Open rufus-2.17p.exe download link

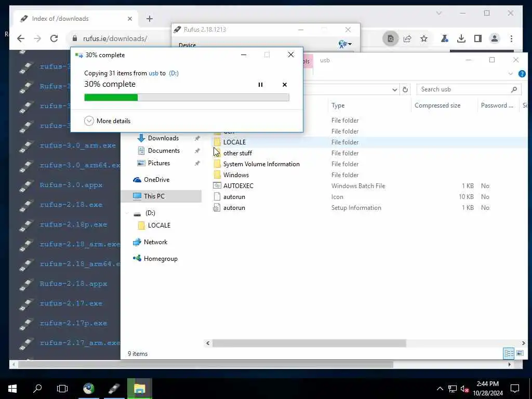tap(73, 323)
